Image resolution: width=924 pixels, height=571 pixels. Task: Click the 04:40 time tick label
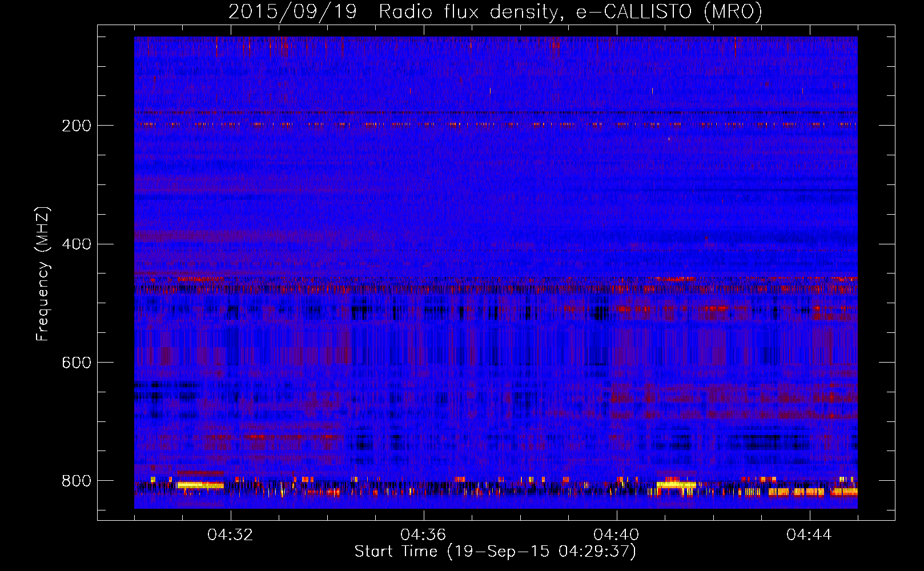pos(616,535)
